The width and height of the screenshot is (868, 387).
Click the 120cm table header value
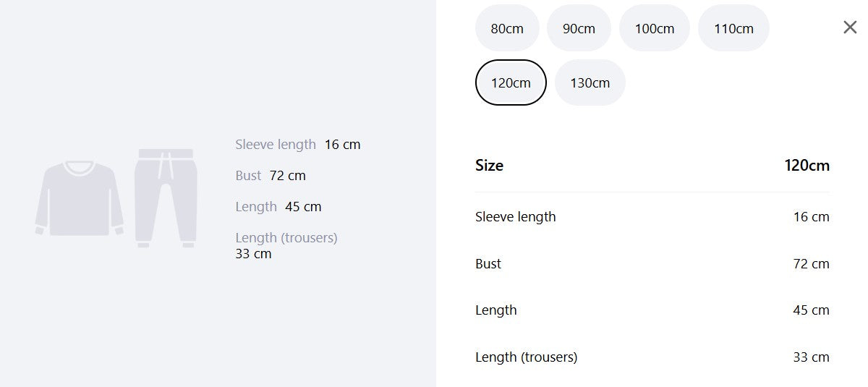[x=807, y=165]
